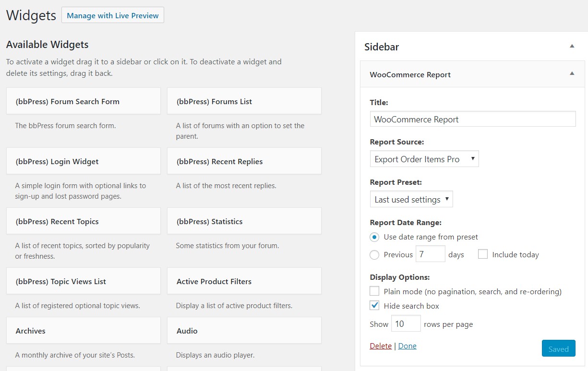588x371 pixels.
Task: Select Use date range from preset
Action: click(x=374, y=237)
